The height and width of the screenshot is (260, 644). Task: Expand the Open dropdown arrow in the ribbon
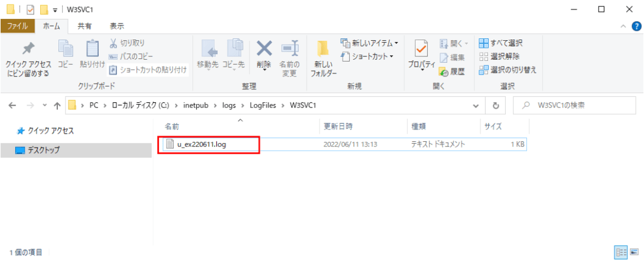coord(466,43)
